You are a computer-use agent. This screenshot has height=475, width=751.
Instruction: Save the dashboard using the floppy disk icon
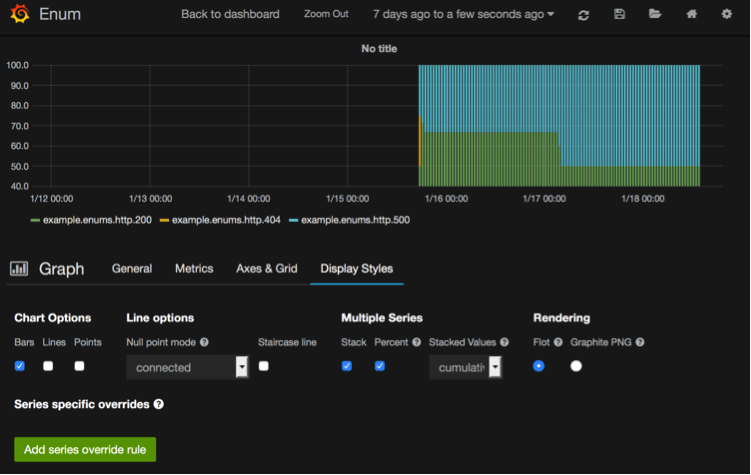(619, 14)
